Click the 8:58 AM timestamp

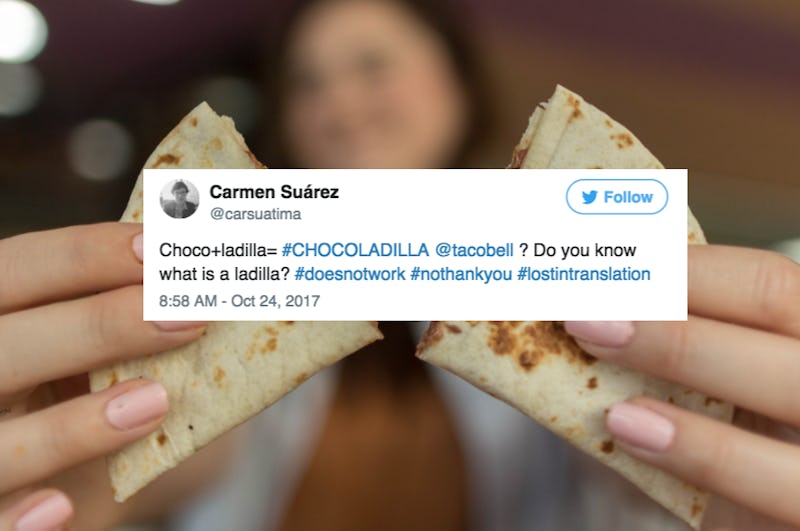tap(188, 301)
